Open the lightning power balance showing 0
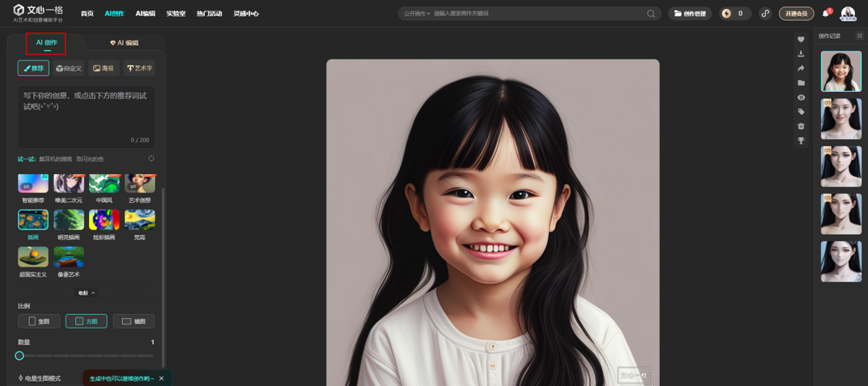 pyautogui.click(x=735, y=14)
